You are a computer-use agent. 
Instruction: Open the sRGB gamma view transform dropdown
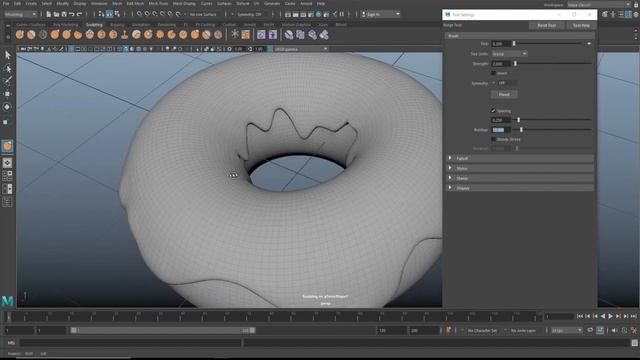point(301,49)
